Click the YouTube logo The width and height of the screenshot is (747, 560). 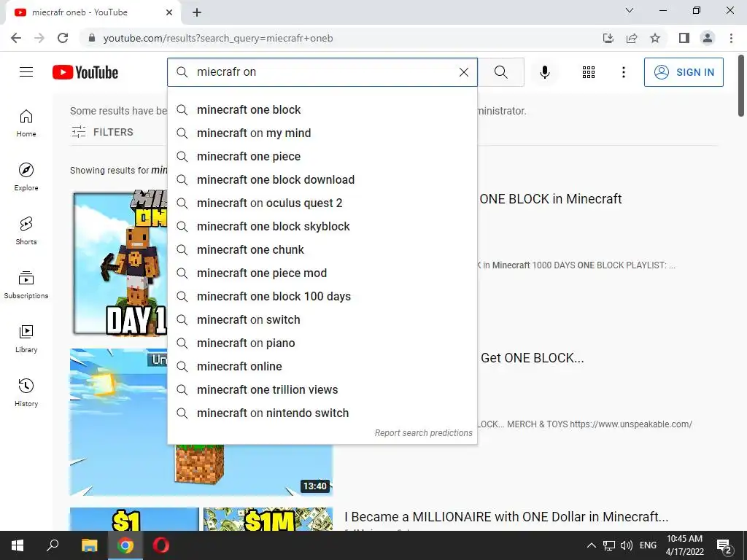click(x=85, y=72)
